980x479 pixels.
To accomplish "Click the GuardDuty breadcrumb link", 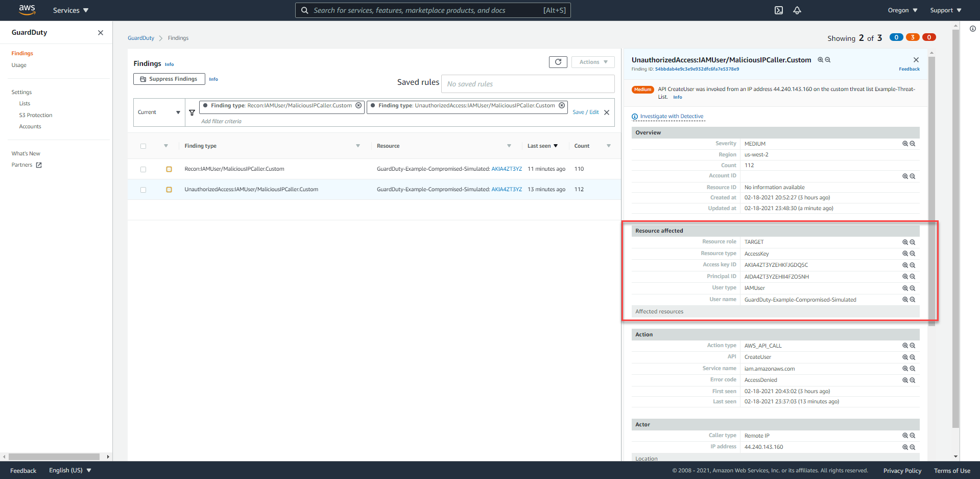I will [x=141, y=38].
